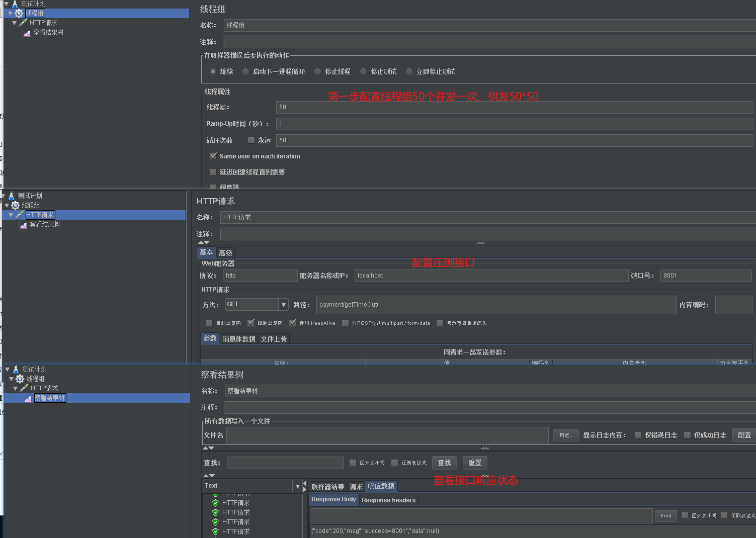This screenshot has height=538, width=756.
Task: Click the 配置 button
Action: [744, 435]
